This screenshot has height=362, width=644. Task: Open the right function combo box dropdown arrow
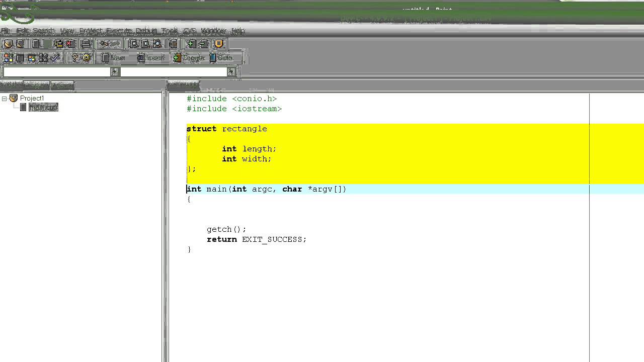click(x=231, y=72)
